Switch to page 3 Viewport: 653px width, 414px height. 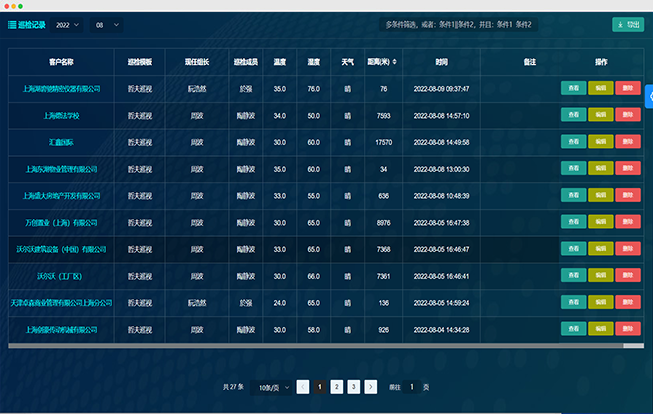click(x=353, y=386)
